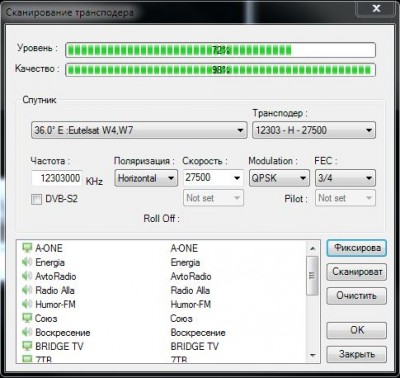Click AvtoRadio in the second column
Viewport: 400px width, 378px height.
pos(191,276)
